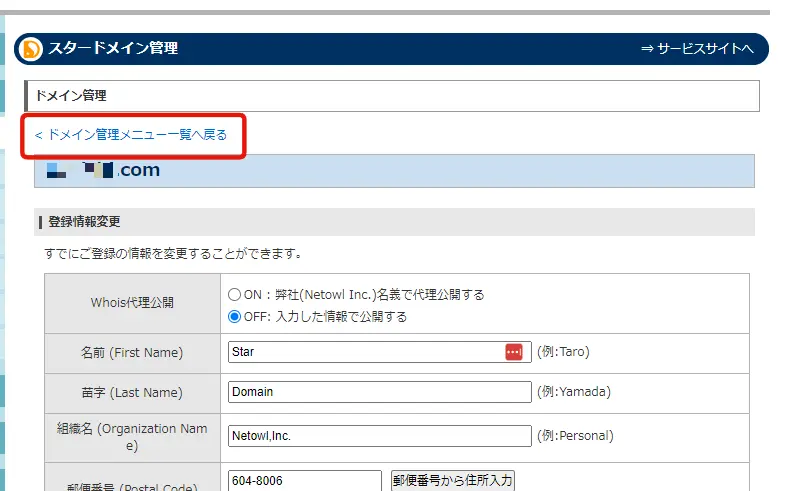
Task: Click the スタードメイン管理 header title
Action: pos(113,49)
